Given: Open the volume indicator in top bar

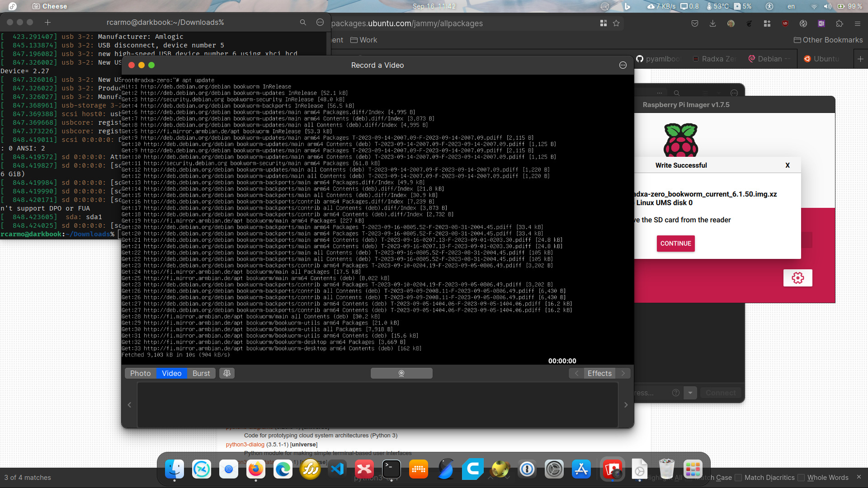Looking at the screenshot, I should coord(828,6).
